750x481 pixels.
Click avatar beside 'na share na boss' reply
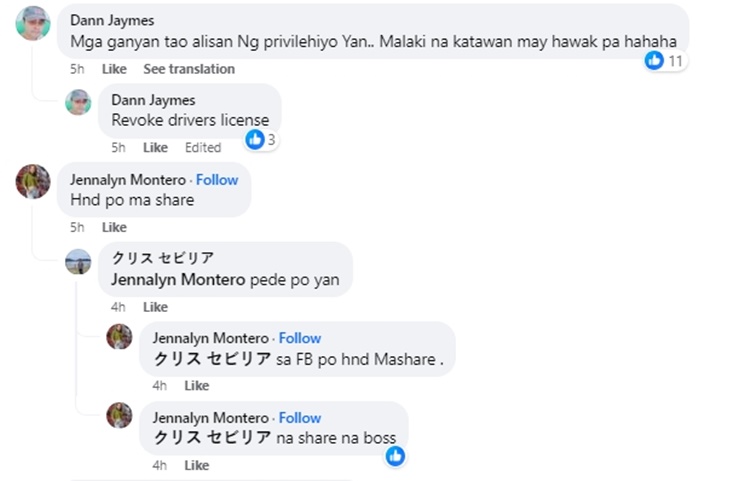click(119, 416)
